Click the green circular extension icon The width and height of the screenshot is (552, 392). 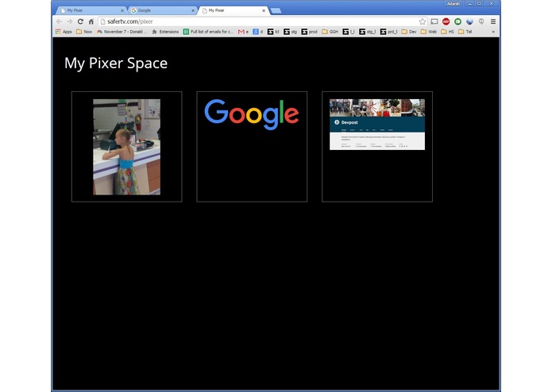coord(457,21)
